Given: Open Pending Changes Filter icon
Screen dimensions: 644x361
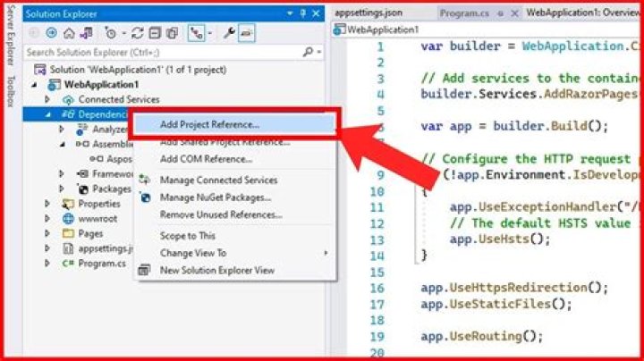Looking at the screenshot, I should (x=110, y=33).
